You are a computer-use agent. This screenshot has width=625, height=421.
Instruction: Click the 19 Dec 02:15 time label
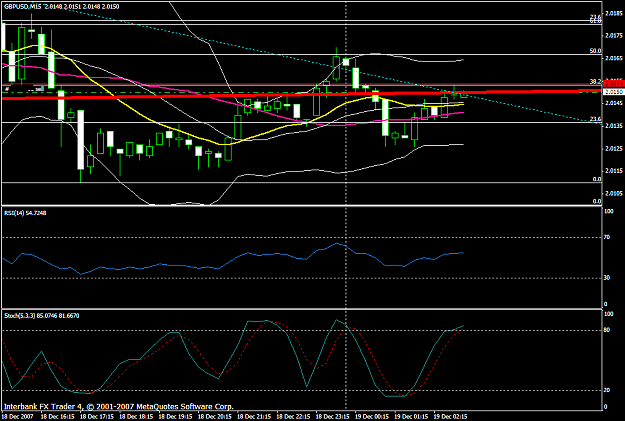[451, 416]
